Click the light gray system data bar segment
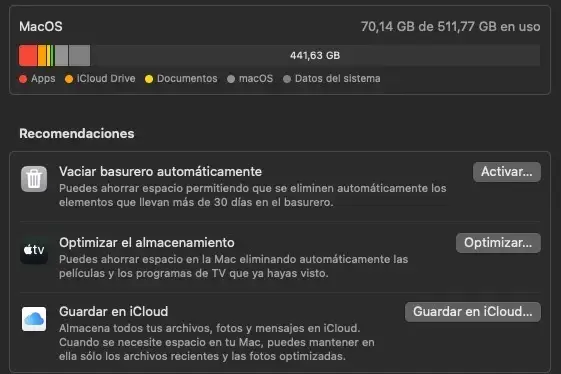Image resolution: width=561 pixels, height=374 pixels. [x=79, y=55]
